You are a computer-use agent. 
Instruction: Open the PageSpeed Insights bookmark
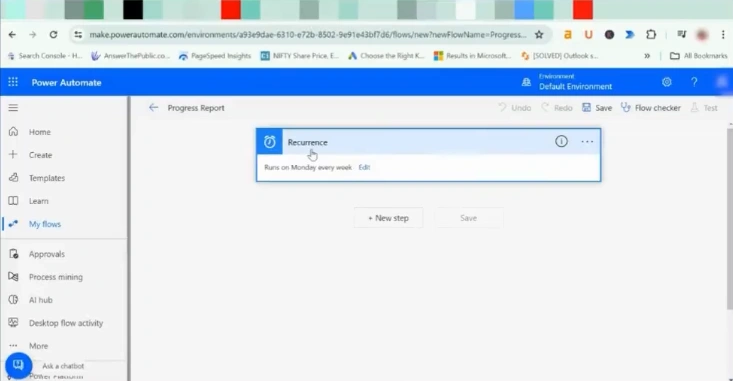pos(215,56)
